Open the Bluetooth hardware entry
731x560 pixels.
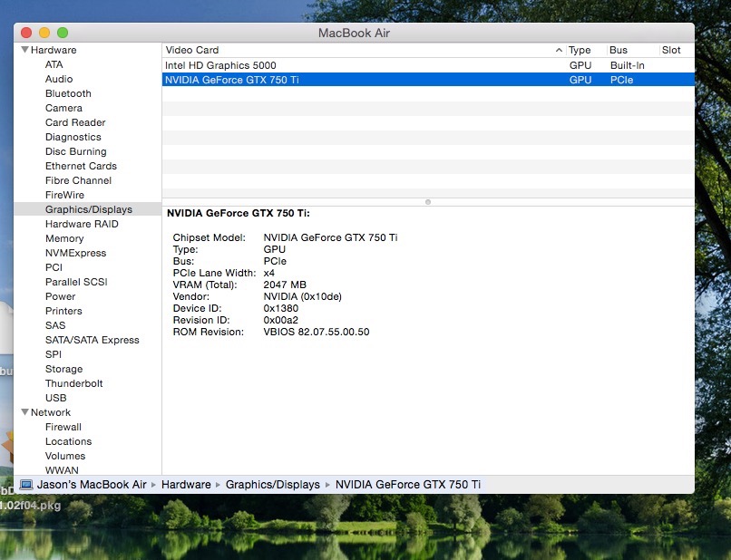[68, 93]
